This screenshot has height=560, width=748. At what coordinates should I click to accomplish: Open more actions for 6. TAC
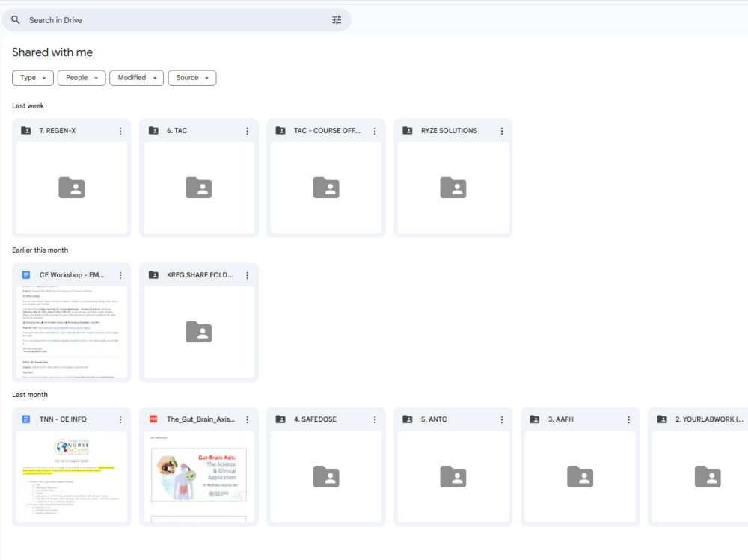[247, 131]
